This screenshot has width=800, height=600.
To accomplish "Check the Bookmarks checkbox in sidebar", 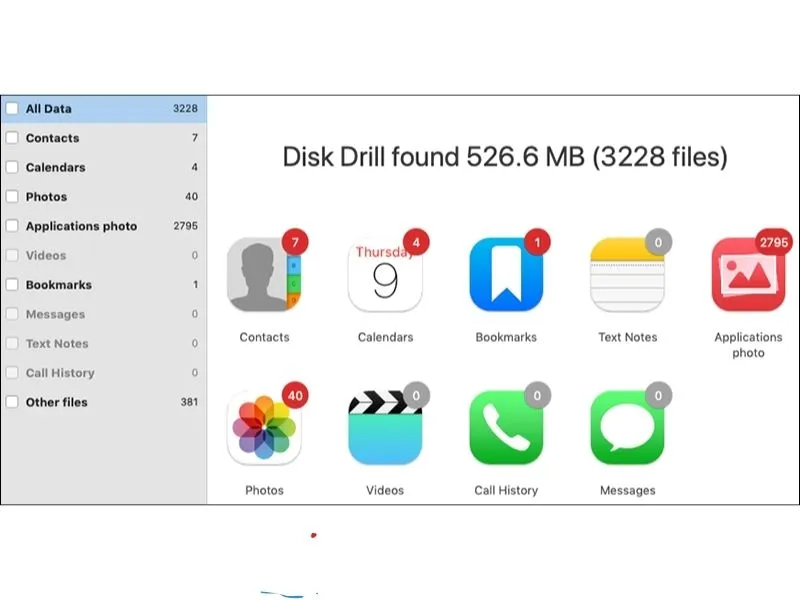I will [12, 284].
